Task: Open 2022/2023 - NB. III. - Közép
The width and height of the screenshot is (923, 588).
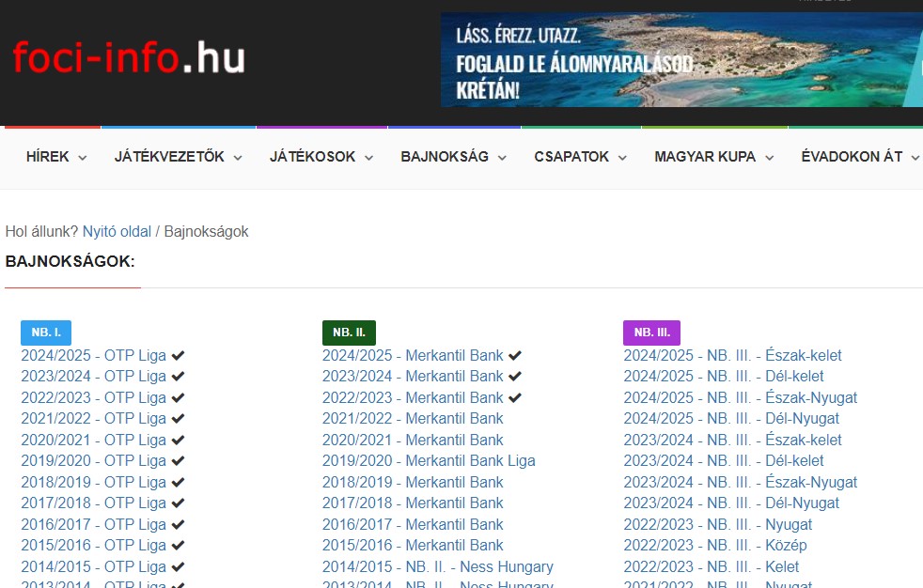Action: (714, 546)
